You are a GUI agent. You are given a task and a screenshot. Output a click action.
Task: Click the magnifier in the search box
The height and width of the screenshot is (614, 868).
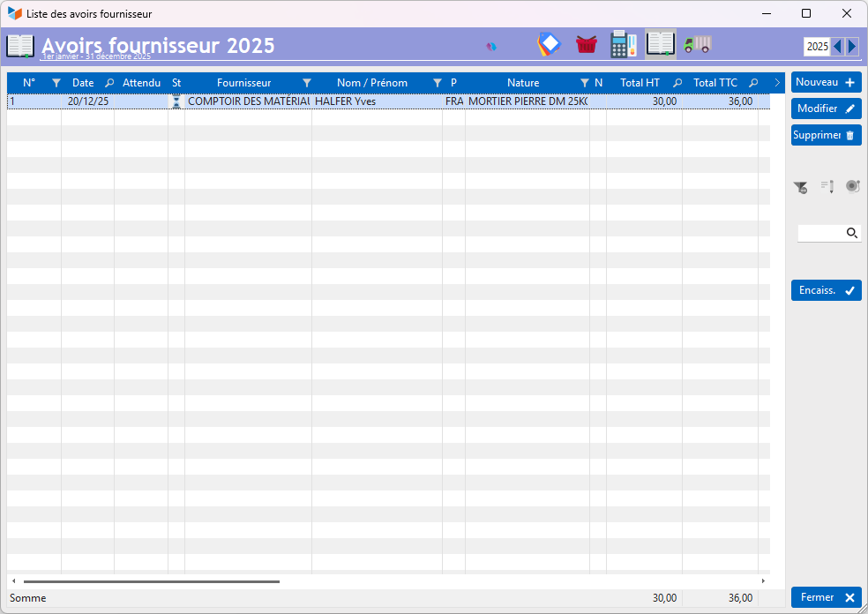(x=852, y=233)
